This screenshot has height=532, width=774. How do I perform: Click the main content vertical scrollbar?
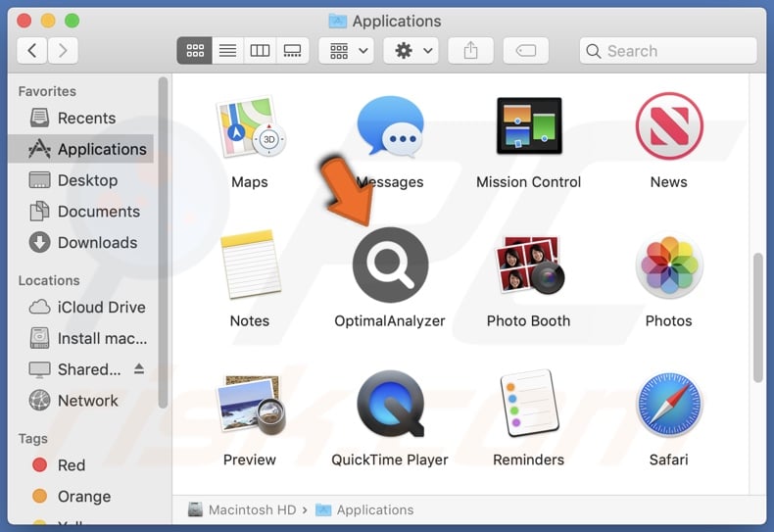point(758,316)
